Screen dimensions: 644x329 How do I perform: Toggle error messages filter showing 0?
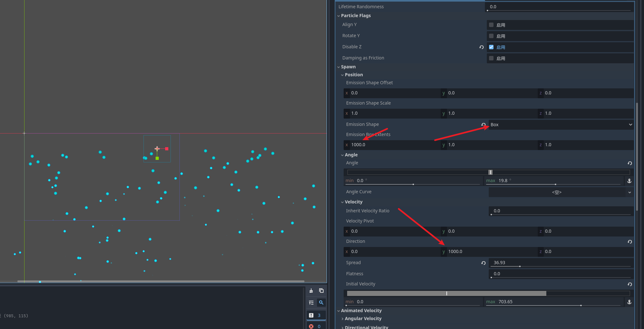pyautogui.click(x=316, y=326)
